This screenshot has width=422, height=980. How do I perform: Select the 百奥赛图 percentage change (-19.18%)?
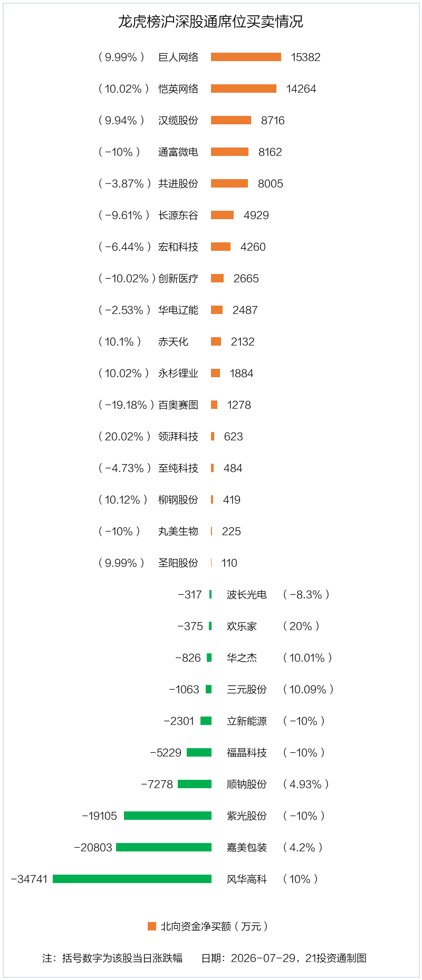[x=127, y=405]
